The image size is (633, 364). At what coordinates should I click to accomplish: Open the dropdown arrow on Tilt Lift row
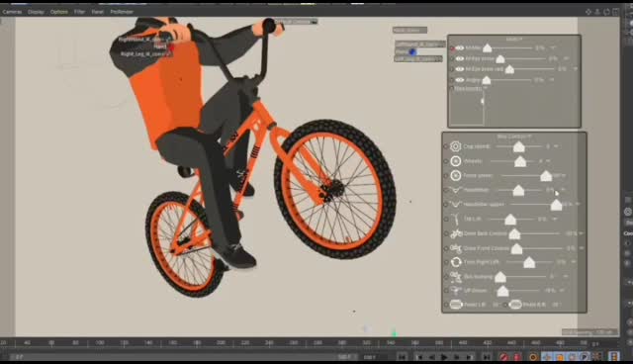coord(555,219)
